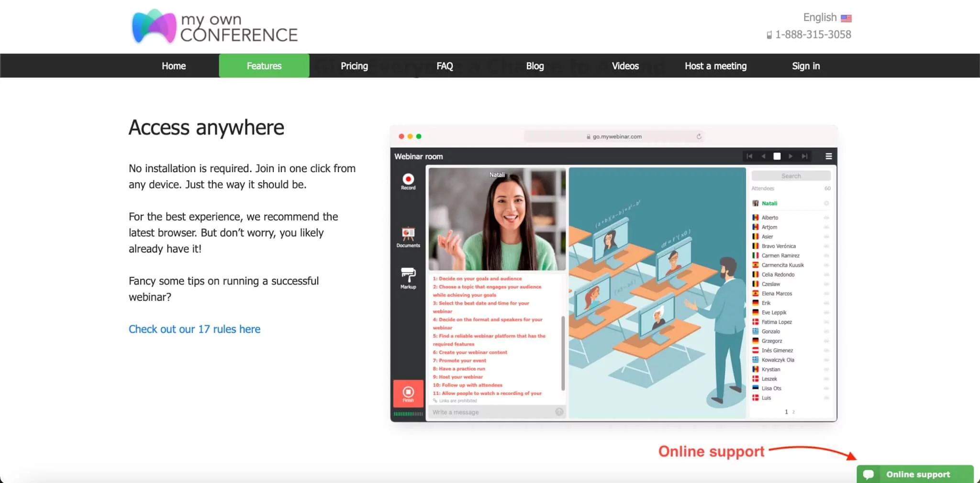
Task: Click the MyOwnConference logo
Action: tap(213, 26)
